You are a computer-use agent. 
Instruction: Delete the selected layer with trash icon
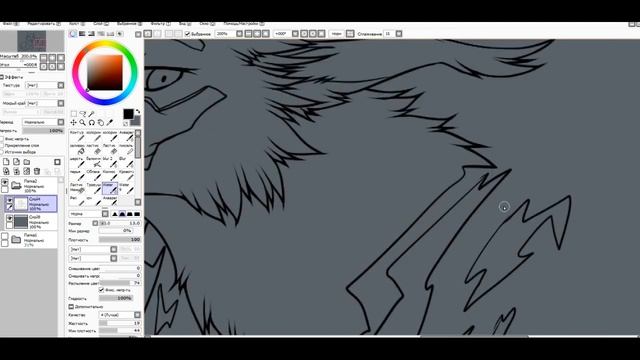(x=37, y=171)
